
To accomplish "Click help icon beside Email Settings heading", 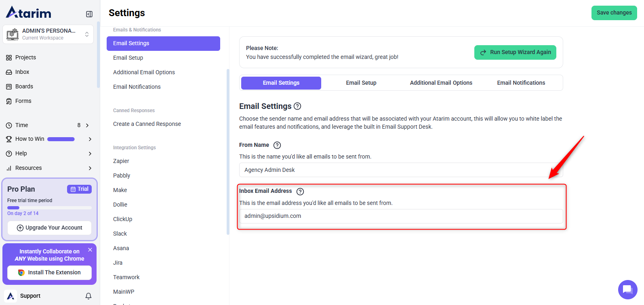I will pos(297,106).
